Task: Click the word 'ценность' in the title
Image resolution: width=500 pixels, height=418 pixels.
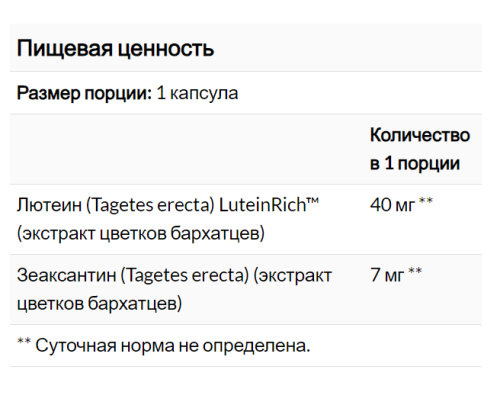Action: [166, 50]
